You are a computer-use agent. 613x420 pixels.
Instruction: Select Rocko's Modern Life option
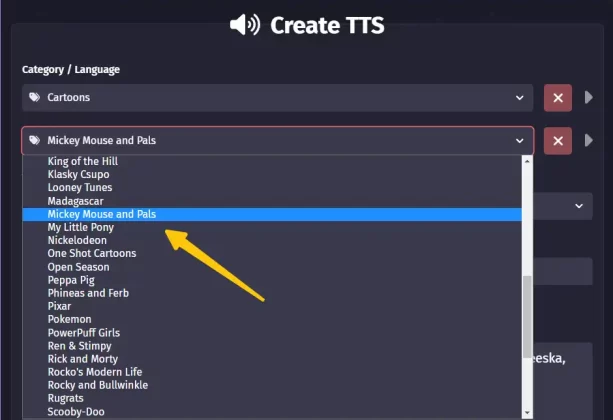click(x=272, y=372)
